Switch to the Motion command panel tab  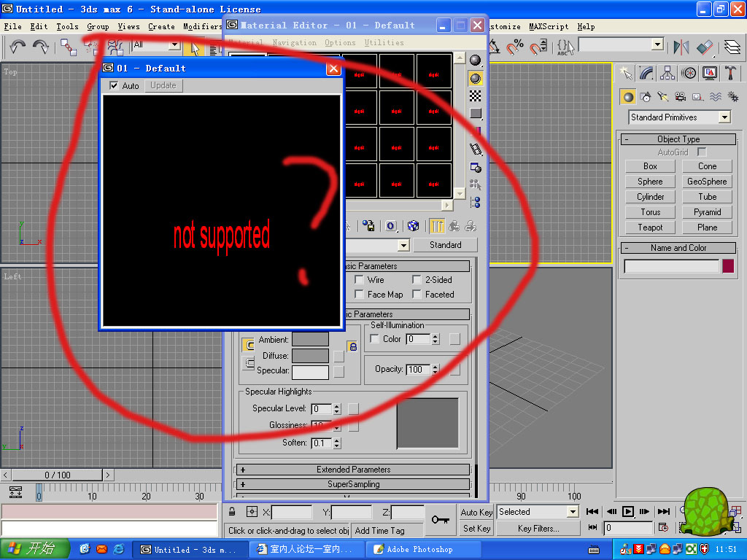(689, 73)
